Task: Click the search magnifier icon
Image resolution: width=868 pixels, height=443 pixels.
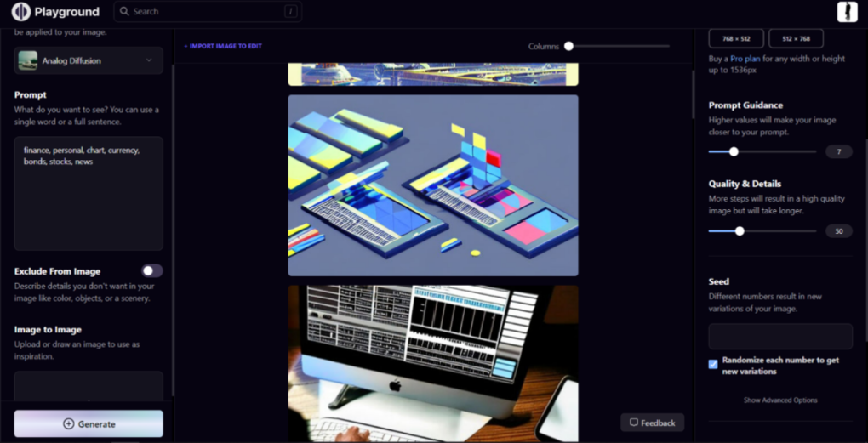Action: tap(124, 12)
